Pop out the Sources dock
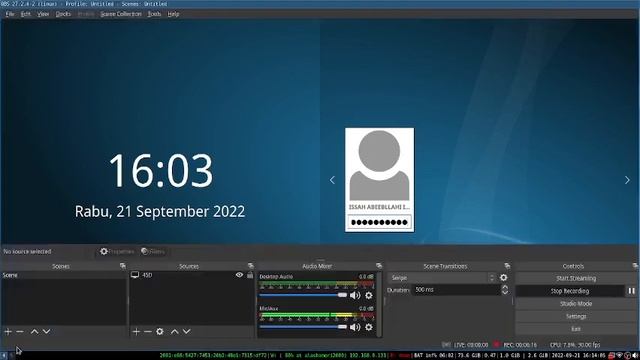Image resolution: width=640 pixels, height=360 pixels. 251,266
